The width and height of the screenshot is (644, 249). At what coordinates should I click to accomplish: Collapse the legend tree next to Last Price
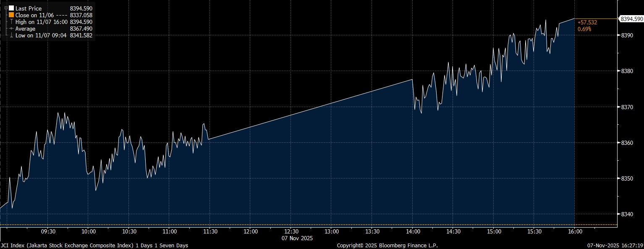click(5, 8)
